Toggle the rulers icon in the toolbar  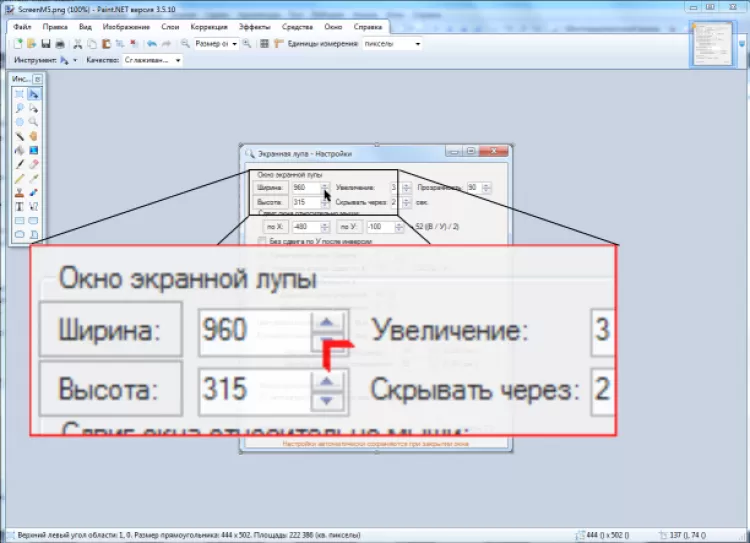277,44
